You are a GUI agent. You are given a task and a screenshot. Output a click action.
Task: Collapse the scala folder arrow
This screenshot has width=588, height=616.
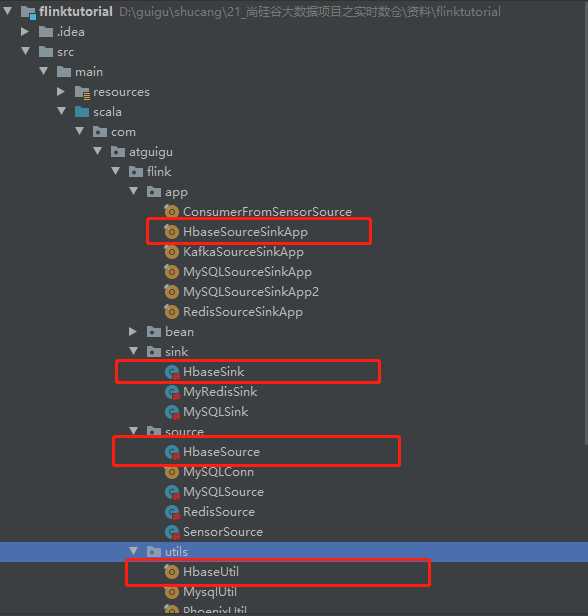click(62, 111)
